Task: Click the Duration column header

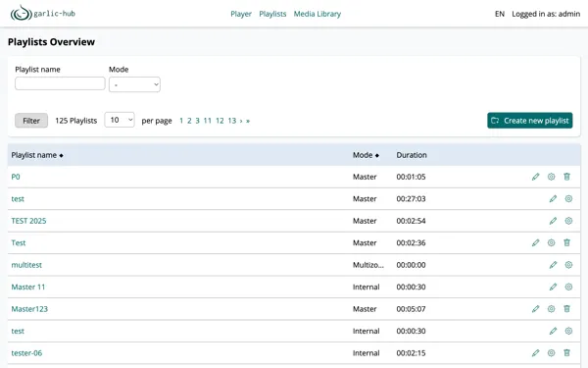Action: pos(412,155)
